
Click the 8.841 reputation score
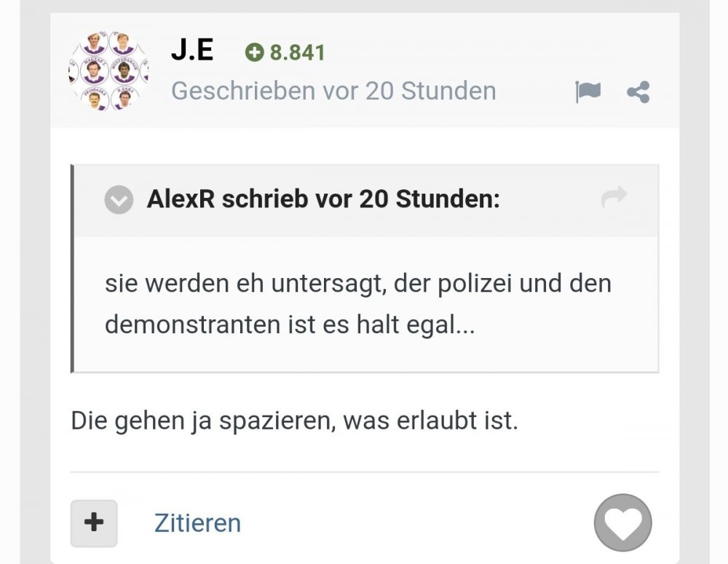tap(297, 52)
